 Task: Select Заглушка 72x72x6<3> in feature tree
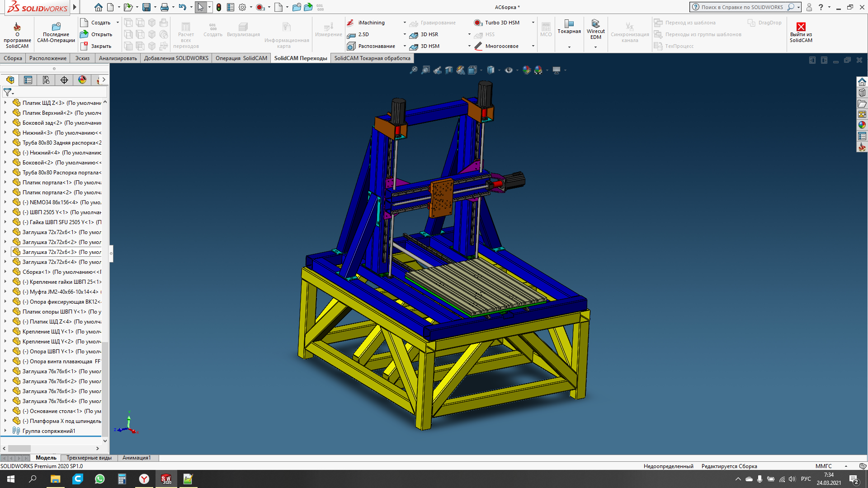pos(50,252)
